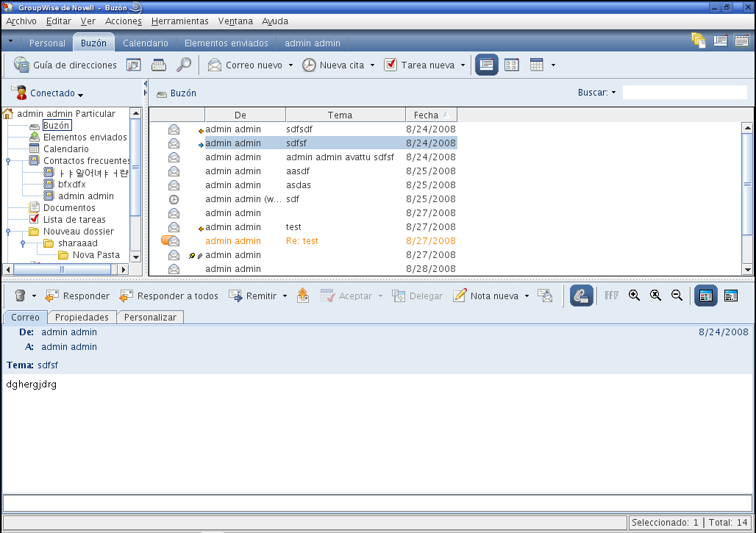
Task: Click the top-right list window icon
Action: point(720,40)
